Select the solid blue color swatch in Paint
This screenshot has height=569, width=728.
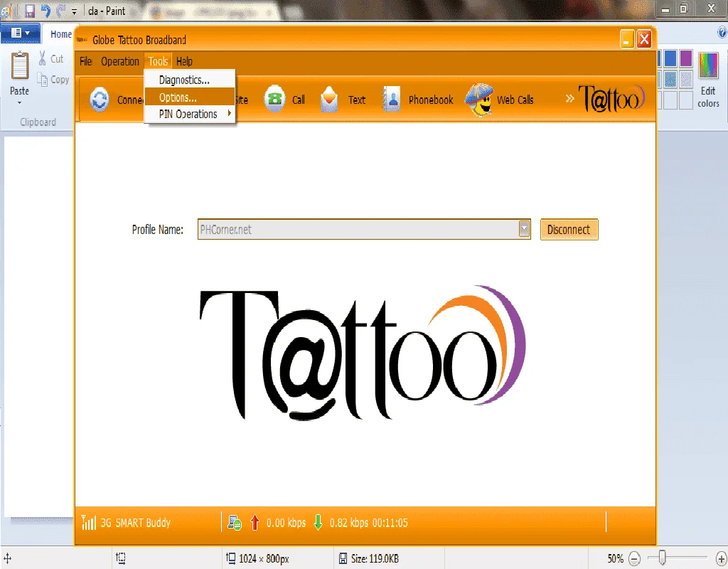(670, 58)
